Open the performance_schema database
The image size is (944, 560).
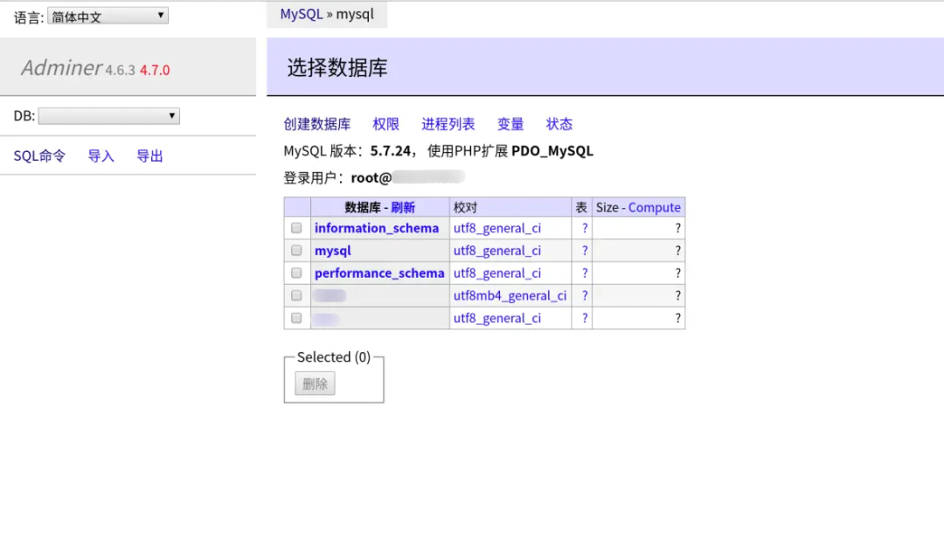[379, 273]
